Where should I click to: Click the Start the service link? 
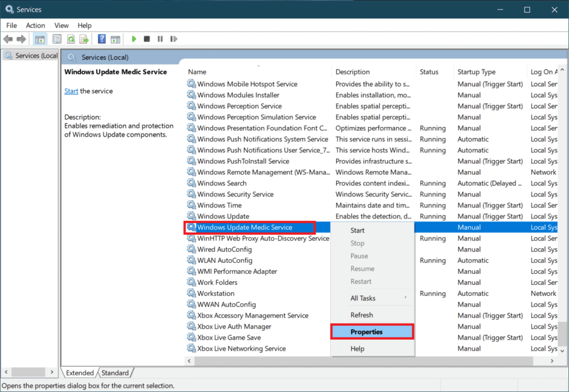[71, 91]
